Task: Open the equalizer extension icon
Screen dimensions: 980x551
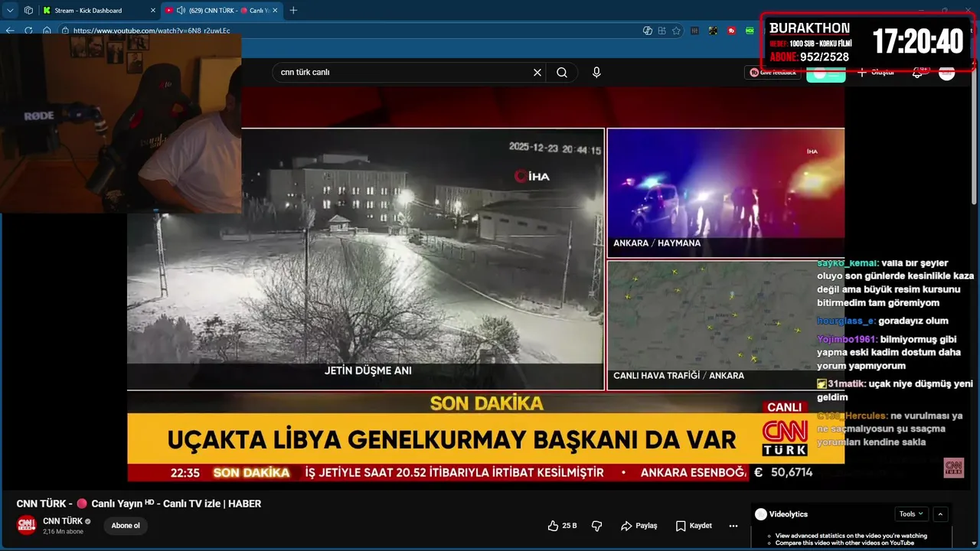Action: [695, 31]
